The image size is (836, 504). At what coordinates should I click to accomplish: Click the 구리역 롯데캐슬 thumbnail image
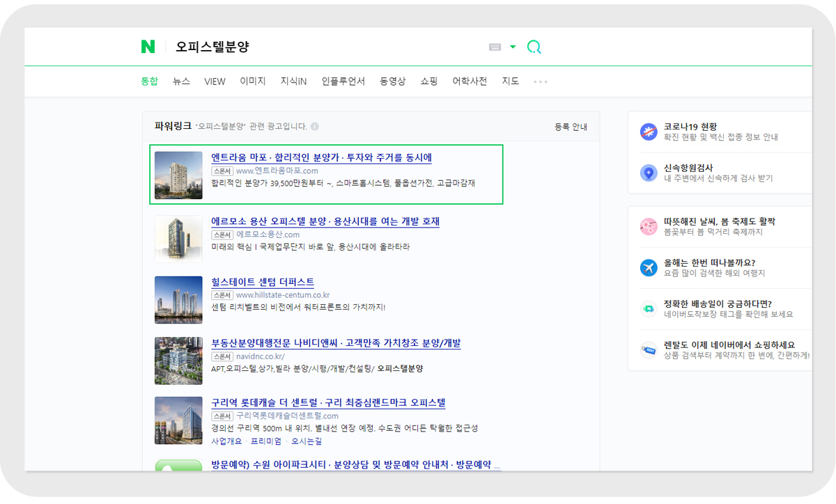point(178,420)
